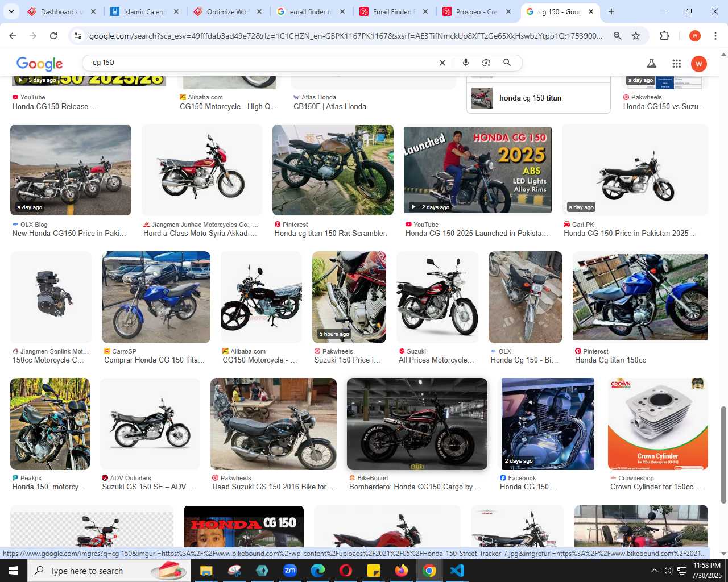This screenshot has height=582, width=728.
Task: Start voice search with the microphone icon
Action: [466, 63]
